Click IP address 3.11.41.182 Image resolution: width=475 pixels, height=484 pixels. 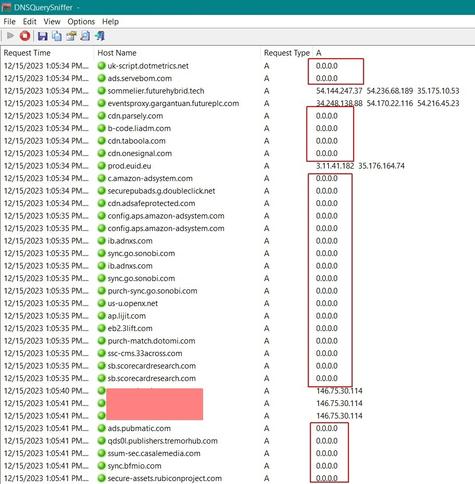click(x=335, y=166)
